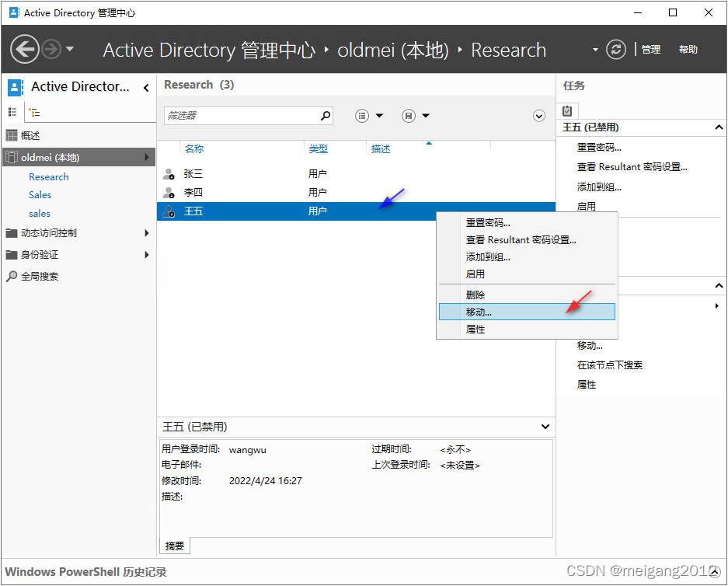Expand the filter criteria chevron button
This screenshot has width=728, height=586.
[539, 116]
